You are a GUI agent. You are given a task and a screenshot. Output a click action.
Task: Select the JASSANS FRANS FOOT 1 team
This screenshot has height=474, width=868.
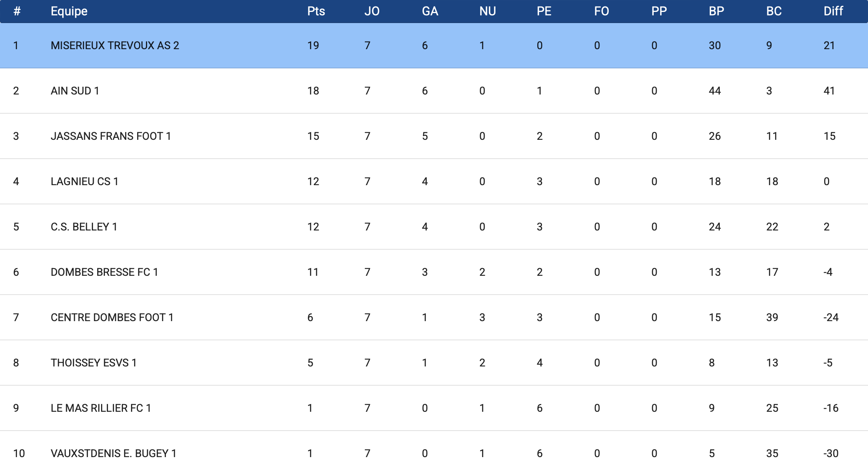pyautogui.click(x=111, y=136)
